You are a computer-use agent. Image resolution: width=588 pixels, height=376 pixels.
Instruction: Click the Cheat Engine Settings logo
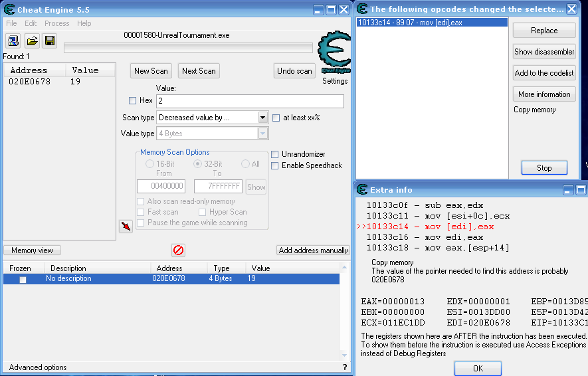coord(334,55)
